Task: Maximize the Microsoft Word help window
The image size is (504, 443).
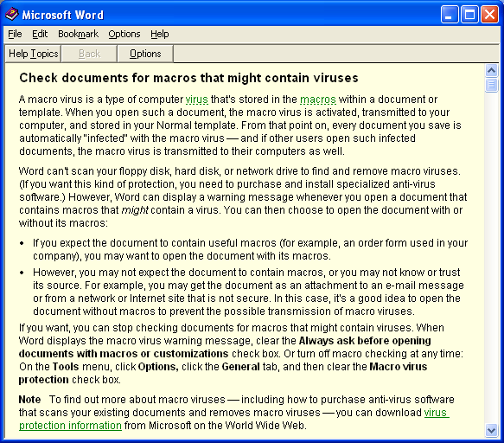Action: coord(469,15)
